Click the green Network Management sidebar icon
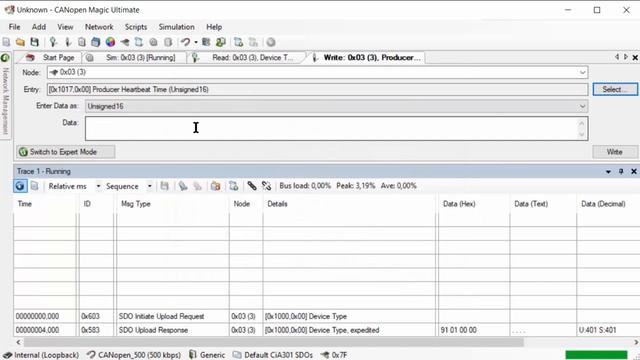 5,58
